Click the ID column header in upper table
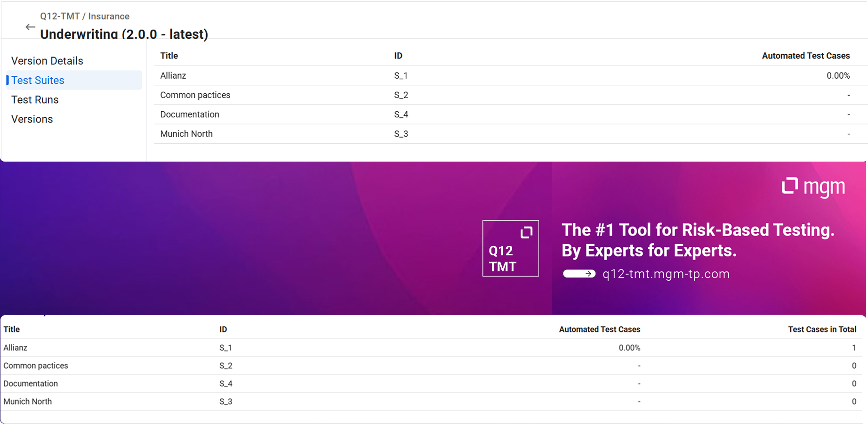 (x=398, y=56)
